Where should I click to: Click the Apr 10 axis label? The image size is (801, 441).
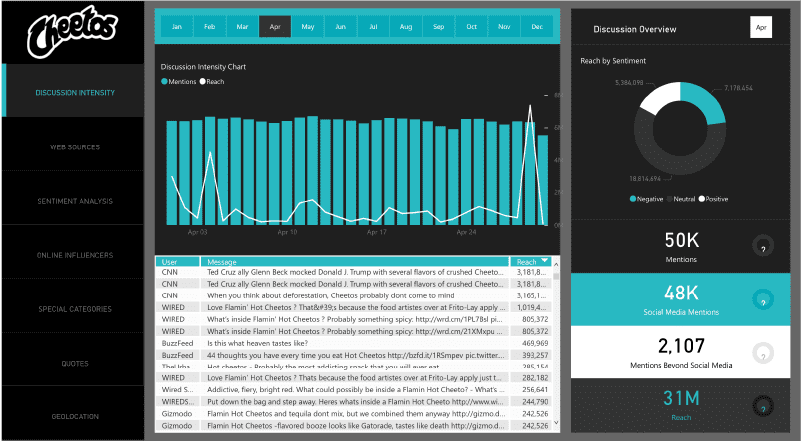pyautogui.click(x=287, y=232)
